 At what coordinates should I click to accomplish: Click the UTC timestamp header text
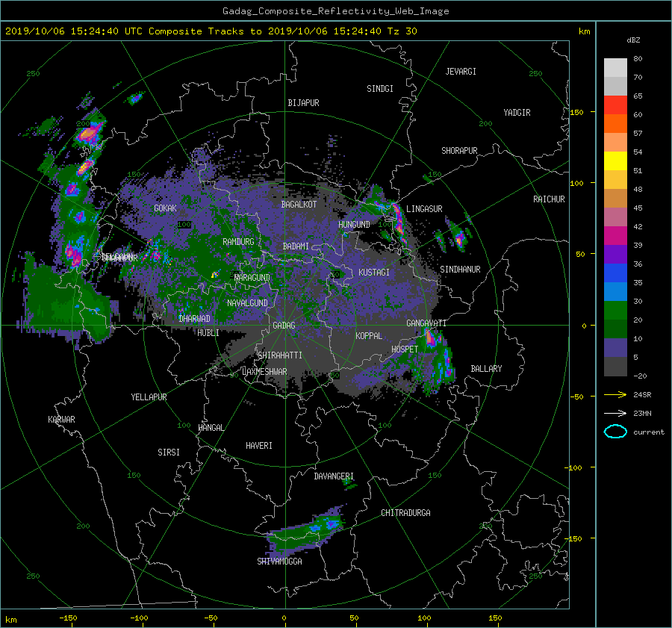click(211, 31)
